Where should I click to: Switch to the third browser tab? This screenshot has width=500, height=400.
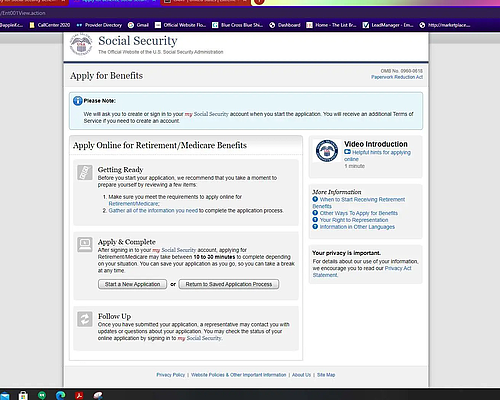click(x=206, y=2)
